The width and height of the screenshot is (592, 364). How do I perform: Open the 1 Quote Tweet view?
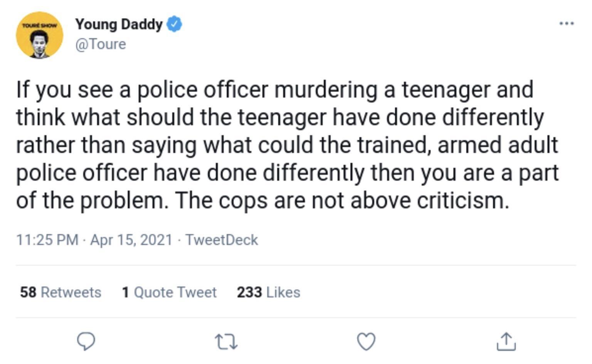point(169,292)
